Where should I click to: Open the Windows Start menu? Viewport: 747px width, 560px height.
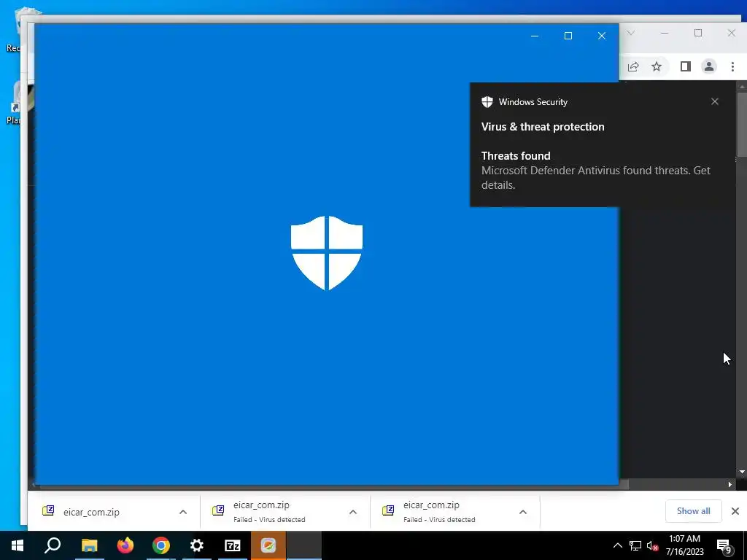(x=18, y=545)
